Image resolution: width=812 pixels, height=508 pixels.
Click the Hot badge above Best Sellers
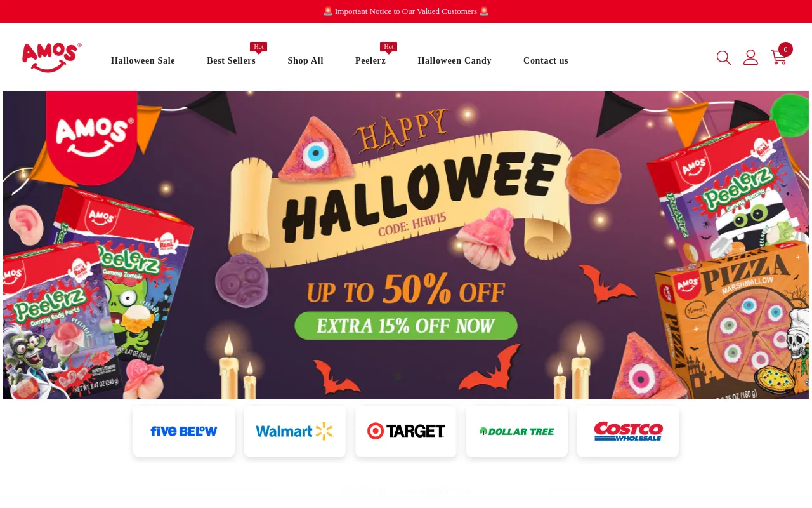click(258, 47)
